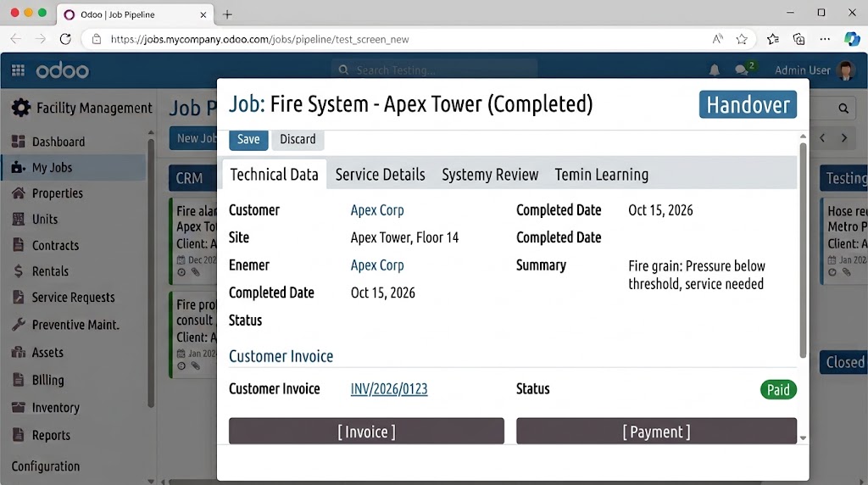The height and width of the screenshot is (485, 868).
Task: Open the notifications bell
Action: tap(714, 70)
